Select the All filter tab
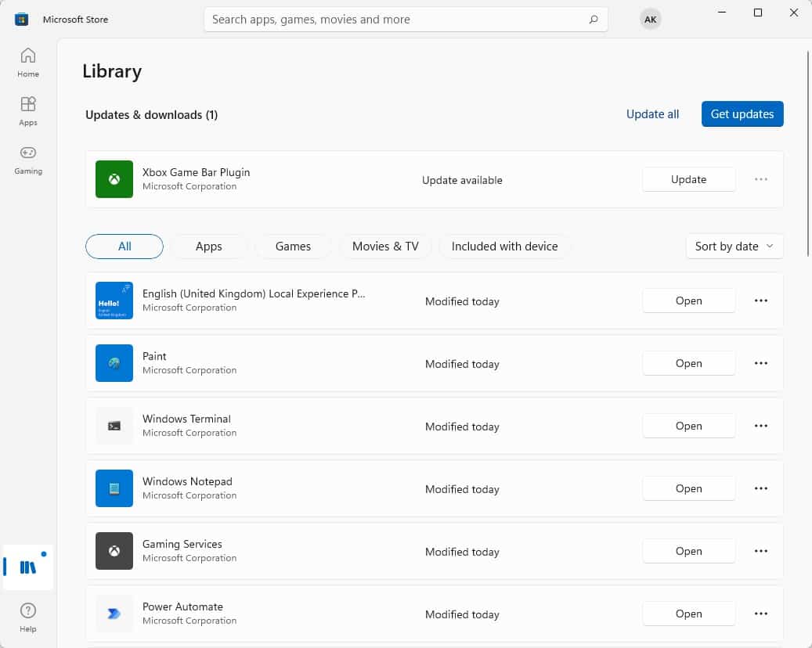Viewport: 812px width, 648px height. tap(125, 247)
